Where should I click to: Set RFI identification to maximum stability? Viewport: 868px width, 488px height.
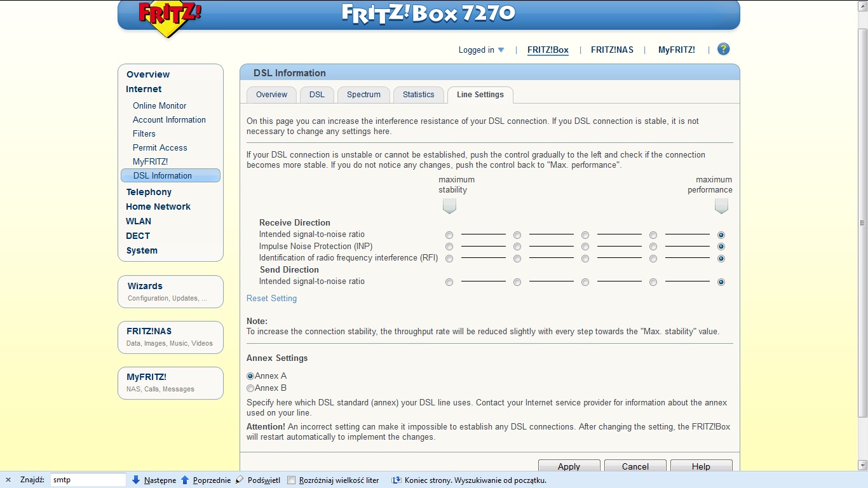click(x=449, y=259)
